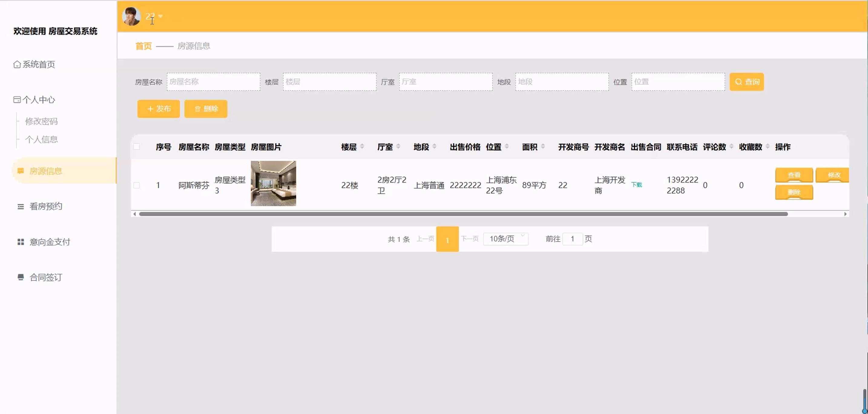Open the username 22 dropdown arrow

[x=160, y=16]
